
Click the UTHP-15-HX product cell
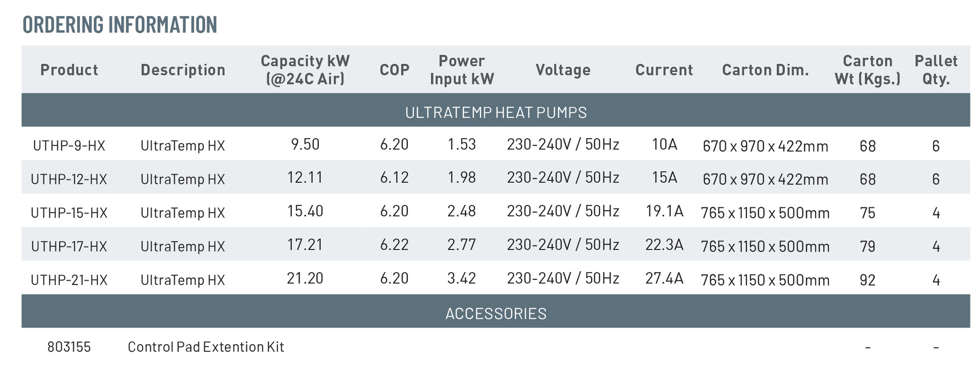[x=69, y=213]
